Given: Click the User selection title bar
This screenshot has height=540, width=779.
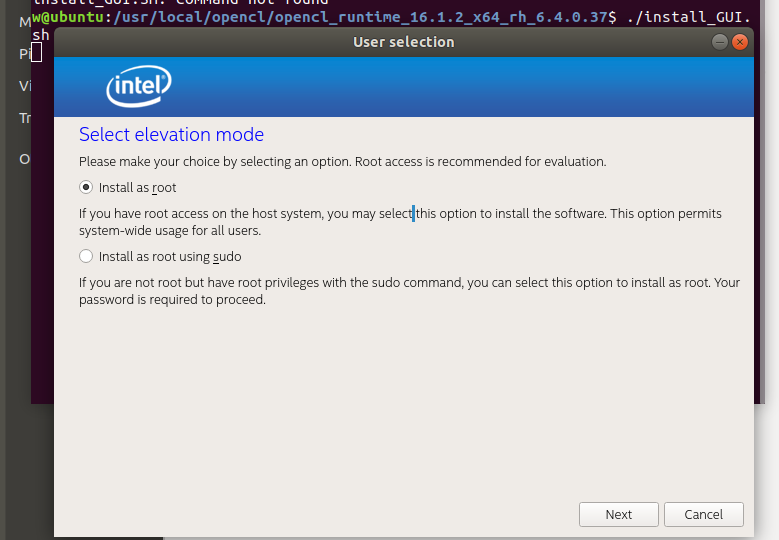Looking at the screenshot, I should coord(403,42).
